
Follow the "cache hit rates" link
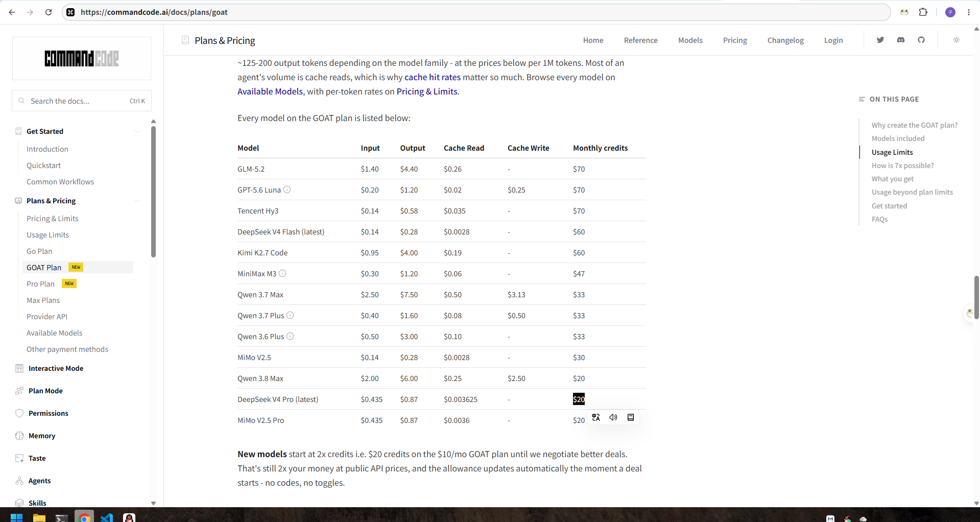(433, 77)
